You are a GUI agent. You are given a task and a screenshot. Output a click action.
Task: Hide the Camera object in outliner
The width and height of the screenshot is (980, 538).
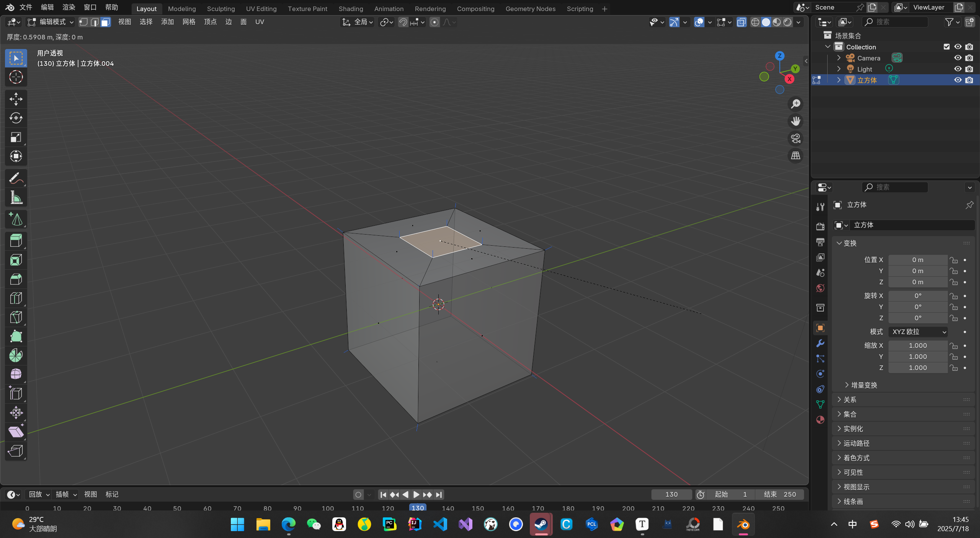957,58
